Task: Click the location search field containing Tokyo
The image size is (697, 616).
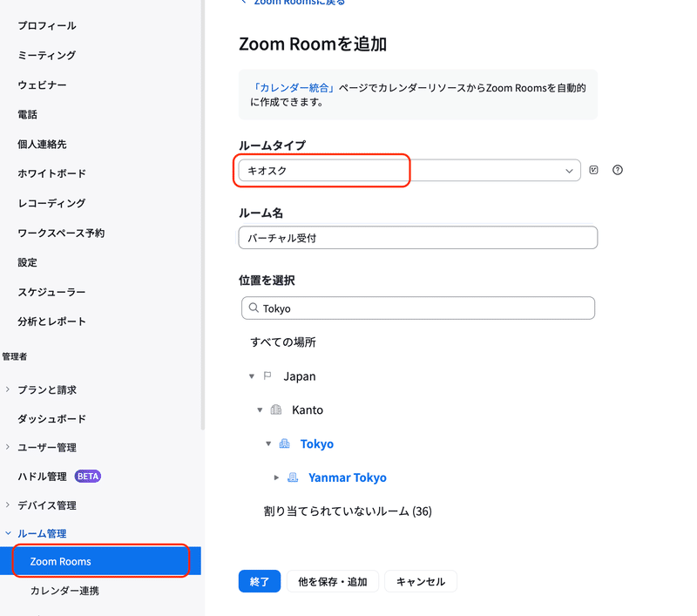Action: tap(418, 308)
